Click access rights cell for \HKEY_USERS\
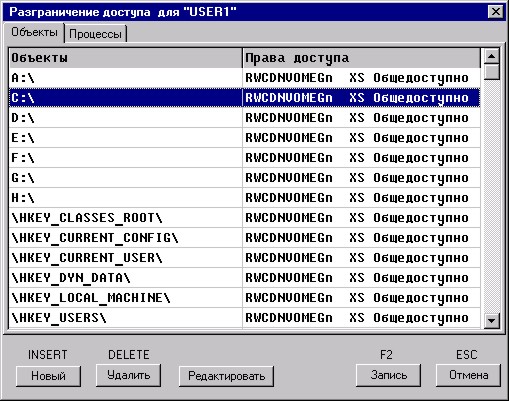This screenshot has width=509, height=401. 362,318
